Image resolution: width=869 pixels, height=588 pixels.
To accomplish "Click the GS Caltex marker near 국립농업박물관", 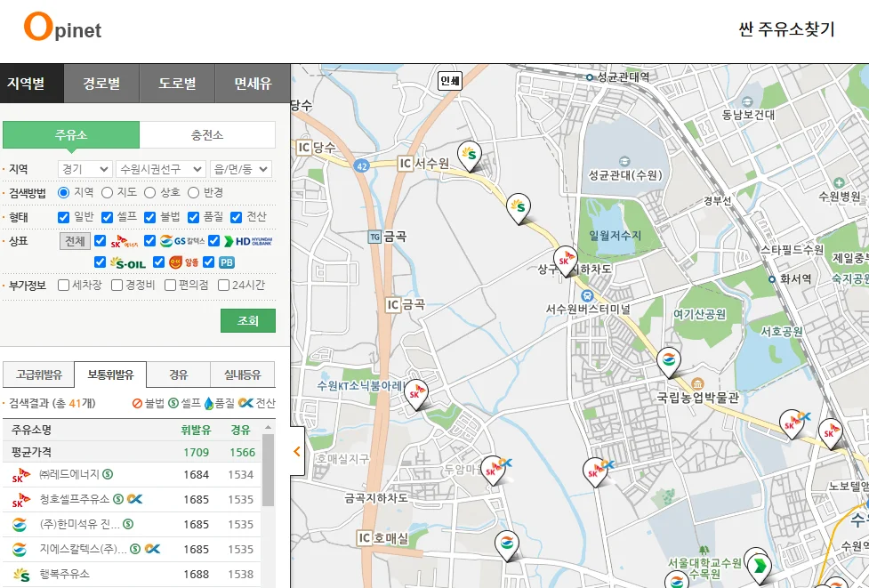I will coord(668,362).
